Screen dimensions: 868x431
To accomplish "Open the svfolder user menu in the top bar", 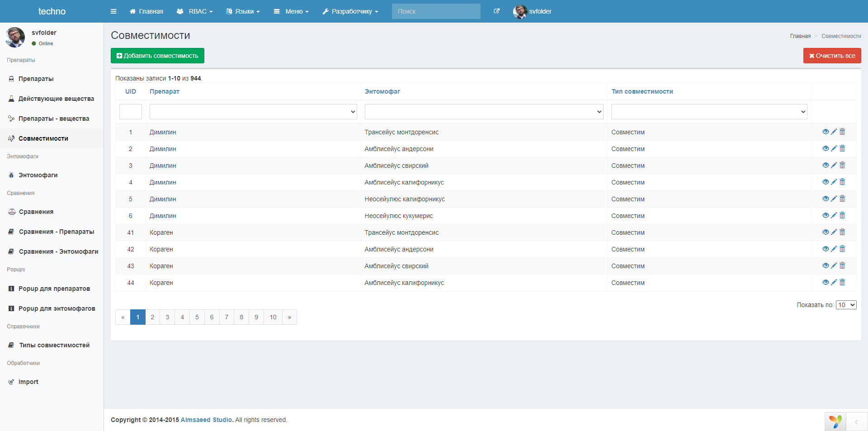I will coord(533,11).
